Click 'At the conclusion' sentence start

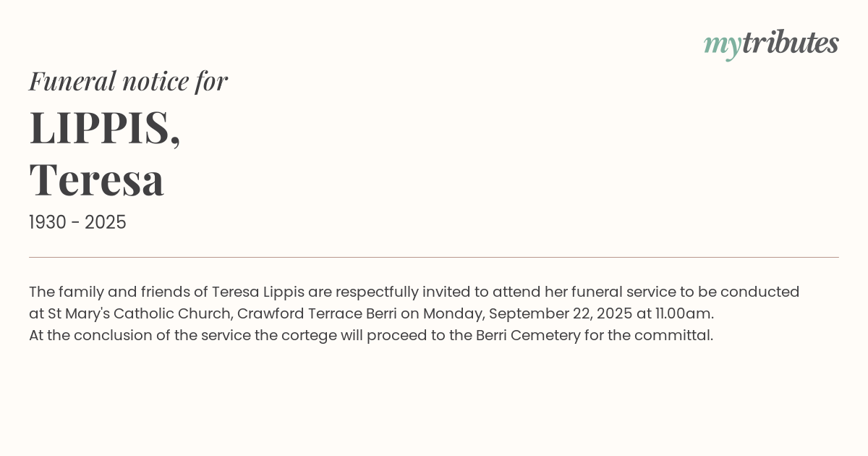tap(87, 335)
